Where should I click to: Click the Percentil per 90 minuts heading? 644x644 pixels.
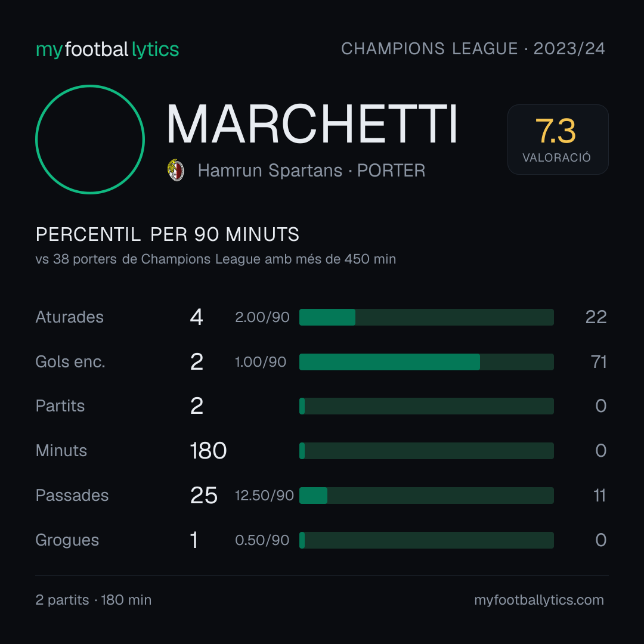click(x=167, y=234)
